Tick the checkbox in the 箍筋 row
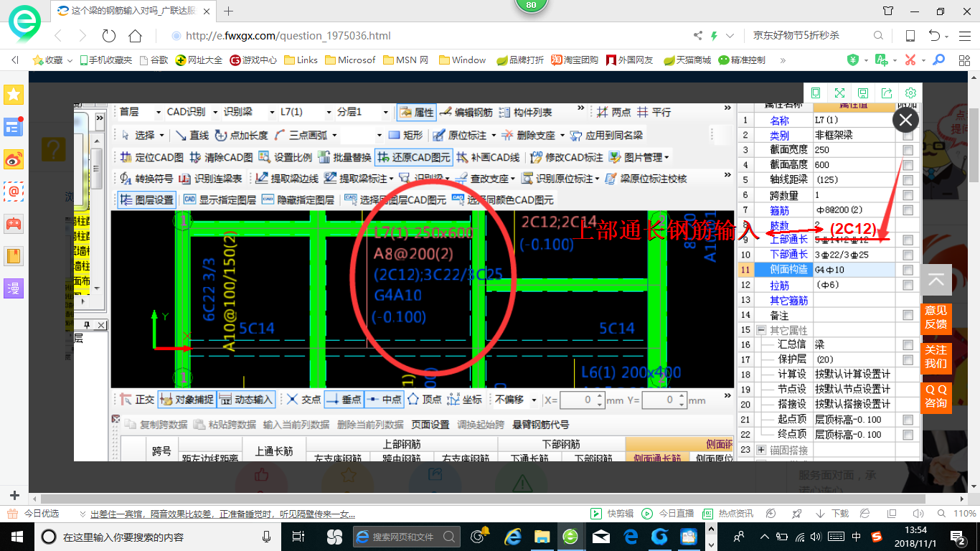This screenshot has width=980, height=551. click(x=908, y=210)
